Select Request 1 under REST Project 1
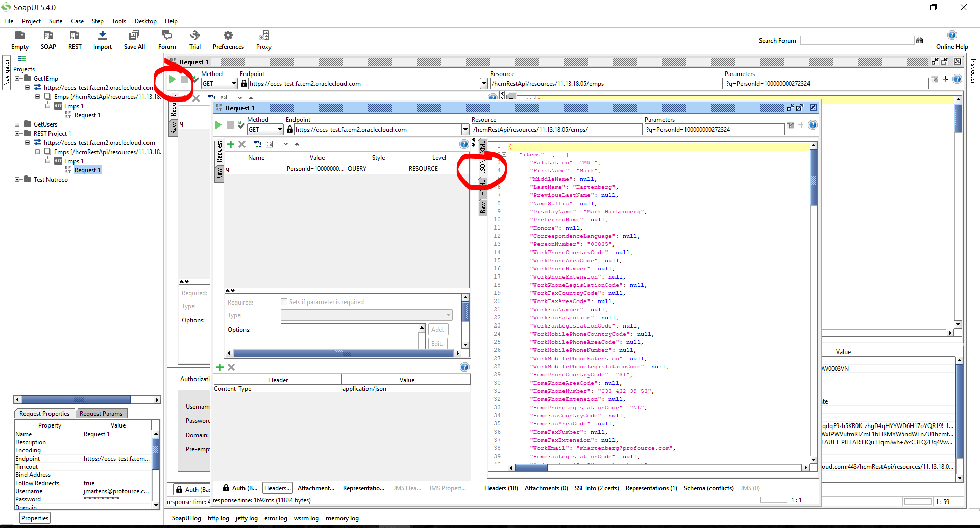Viewport: 980px width, 528px height. pyautogui.click(x=87, y=170)
